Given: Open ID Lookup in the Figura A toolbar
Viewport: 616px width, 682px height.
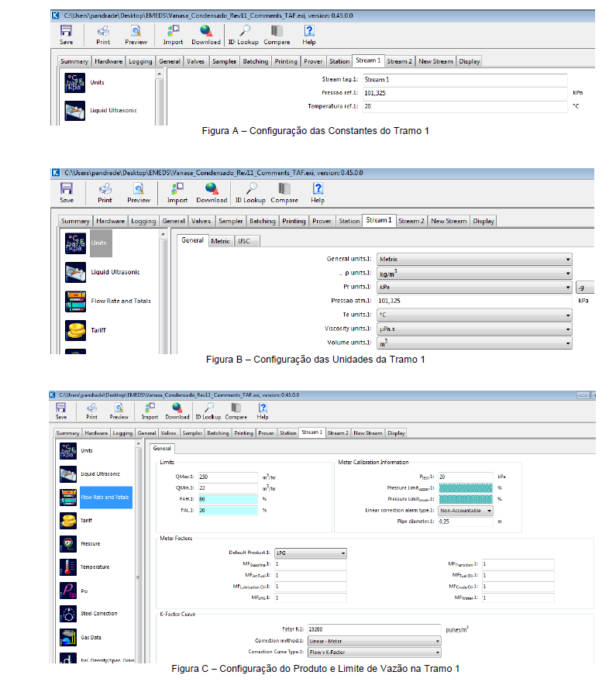Looking at the screenshot, I should click(243, 35).
